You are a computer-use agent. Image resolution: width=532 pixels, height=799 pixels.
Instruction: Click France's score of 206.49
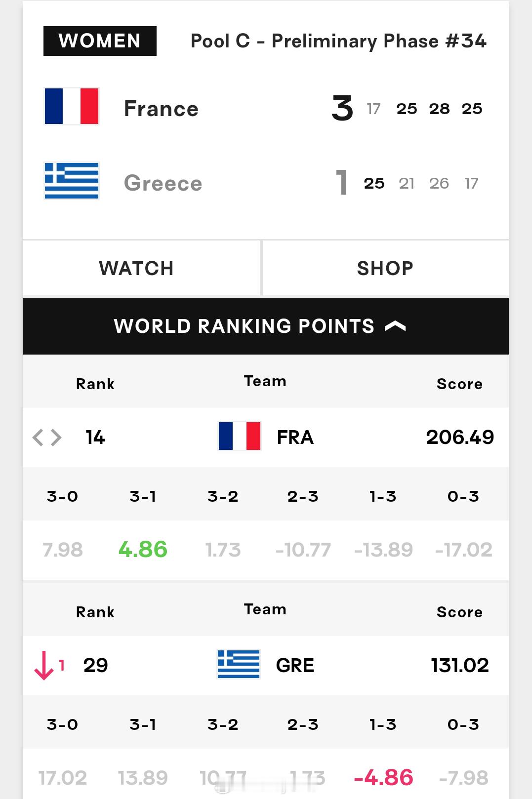tap(460, 437)
